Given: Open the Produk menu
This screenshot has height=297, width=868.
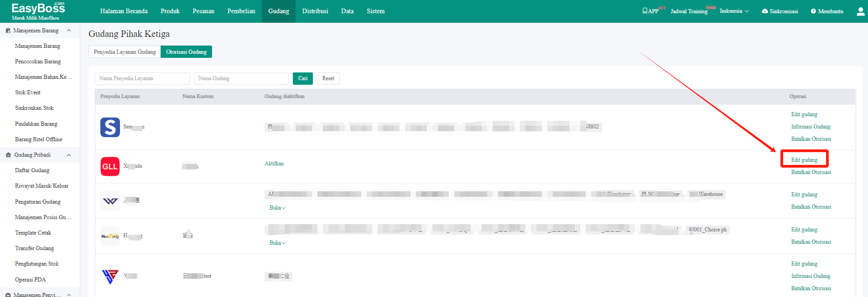Looking at the screenshot, I should click(x=170, y=11).
